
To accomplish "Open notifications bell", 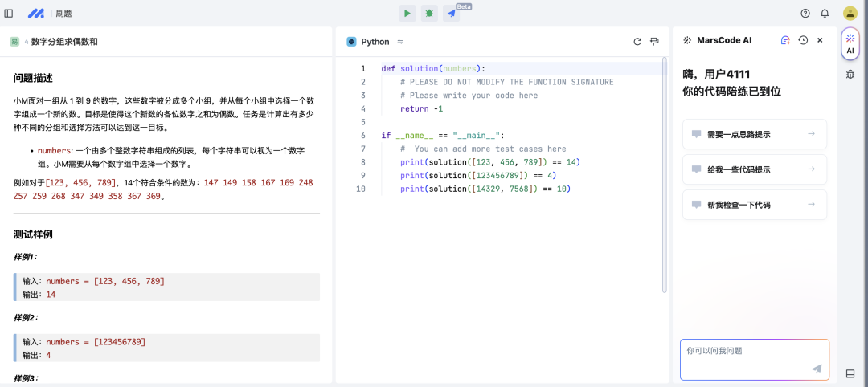I will [825, 14].
